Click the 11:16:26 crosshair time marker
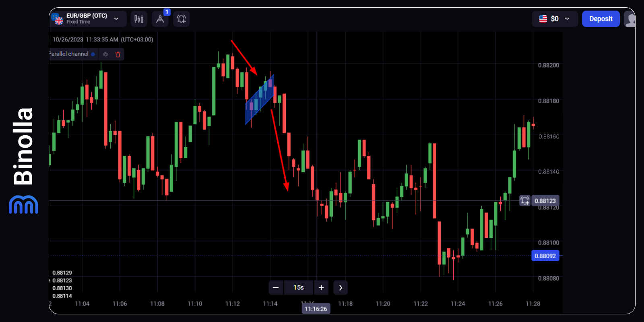Viewport: 644px width, 322px height. pos(316,309)
